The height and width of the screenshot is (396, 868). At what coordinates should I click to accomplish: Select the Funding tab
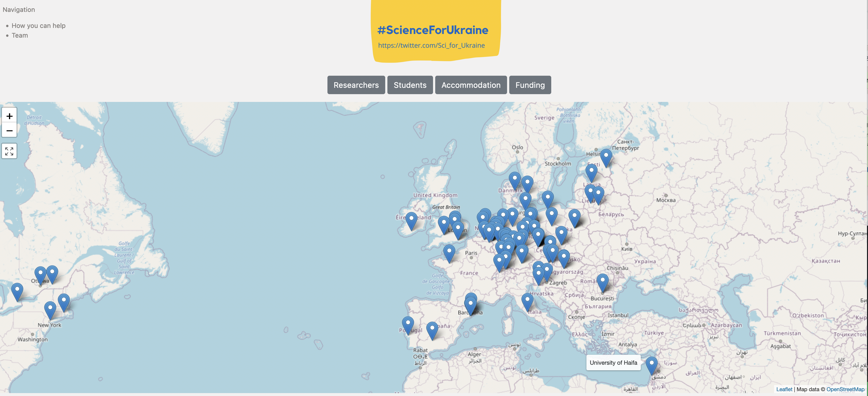click(x=530, y=85)
